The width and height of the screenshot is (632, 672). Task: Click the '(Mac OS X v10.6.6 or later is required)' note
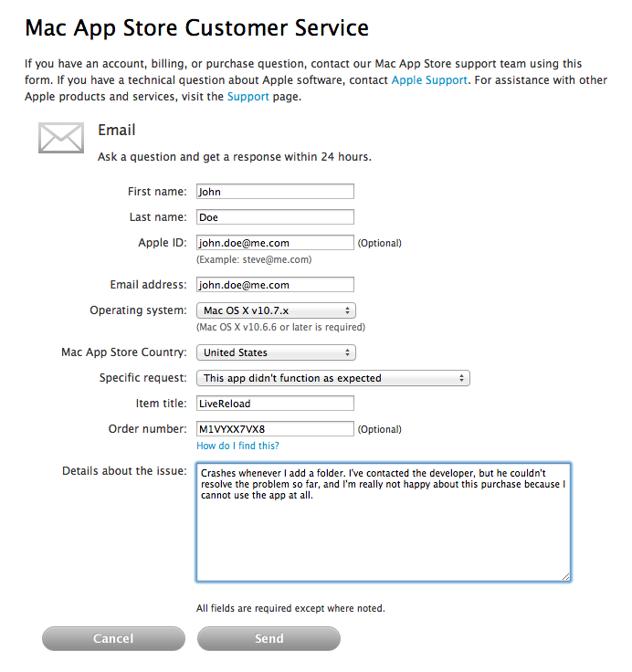pos(281,328)
